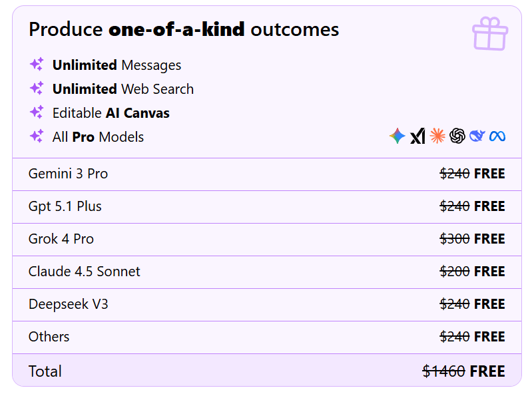Click the xAI Grok logo icon

(x=417, y=136)
